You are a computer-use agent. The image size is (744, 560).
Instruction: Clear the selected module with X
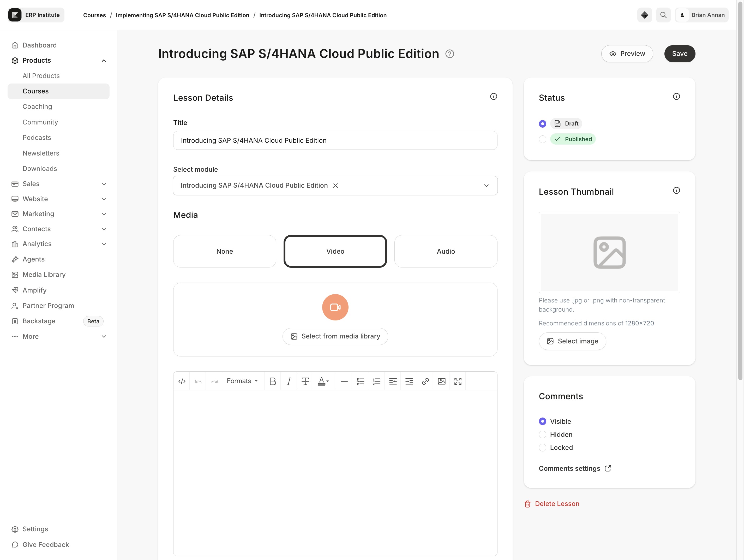click(335, 186)
